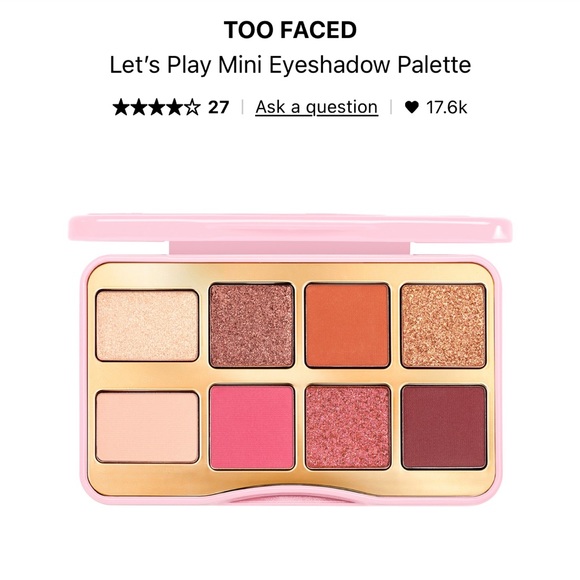Open the Ask a question link

pyautogui.click(x=317, y=108)
